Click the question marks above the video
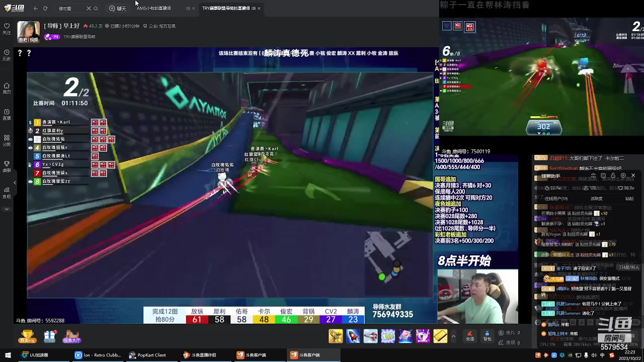 (x=25, y=53)
